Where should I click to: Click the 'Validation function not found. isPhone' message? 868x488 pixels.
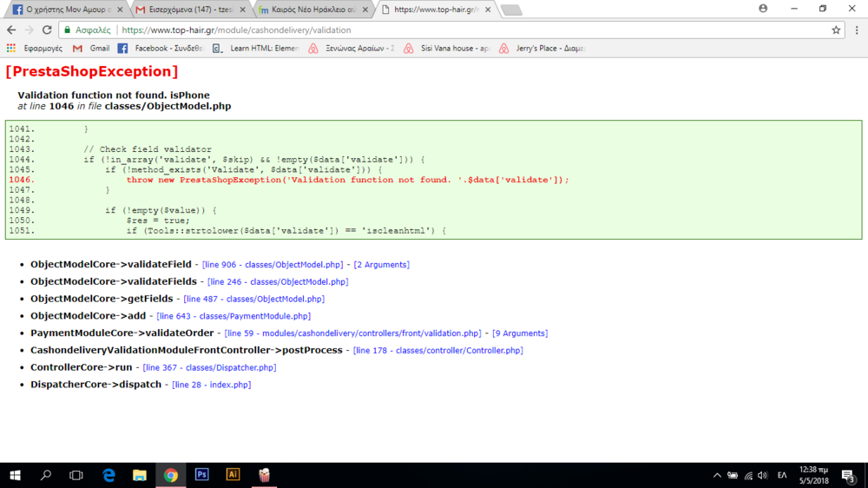pyautogui.click(x=114, y=96)
